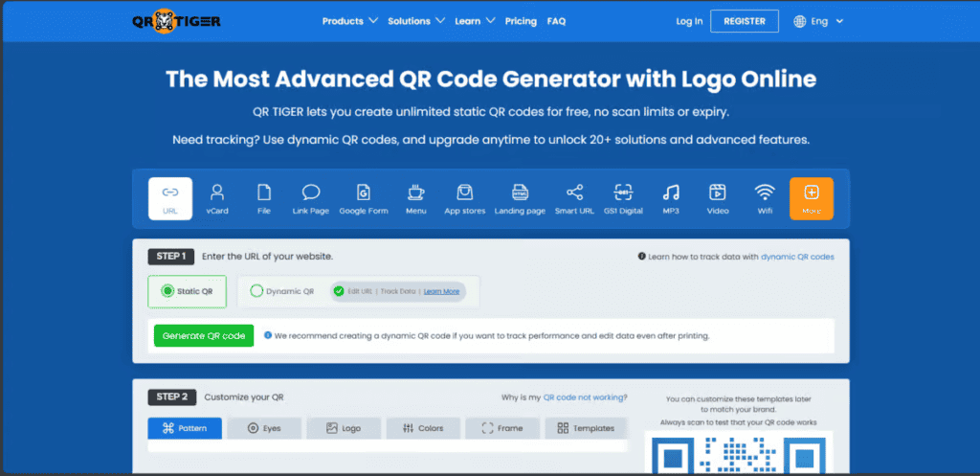980x476 pixels.
Task: Open the dynamic QR codes link
Action: [x=796, y=257]
